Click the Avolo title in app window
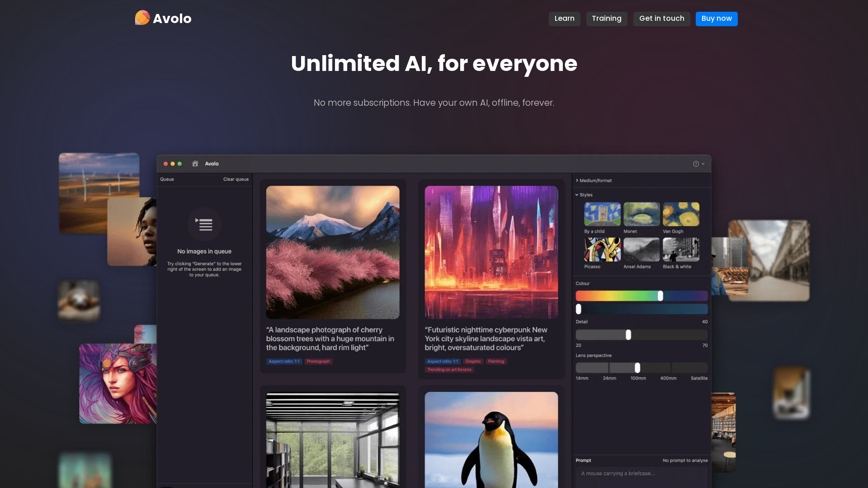 [x=212, y=164]
